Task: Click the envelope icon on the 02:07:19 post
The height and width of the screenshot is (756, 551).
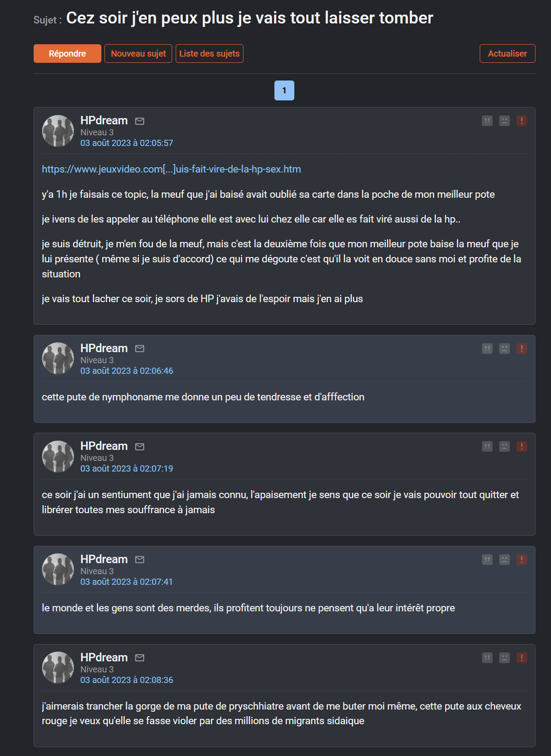Action: (x=140, y=446)
